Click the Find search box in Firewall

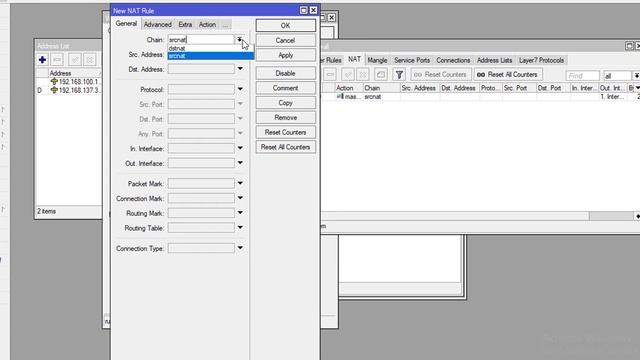click(582, 76)
